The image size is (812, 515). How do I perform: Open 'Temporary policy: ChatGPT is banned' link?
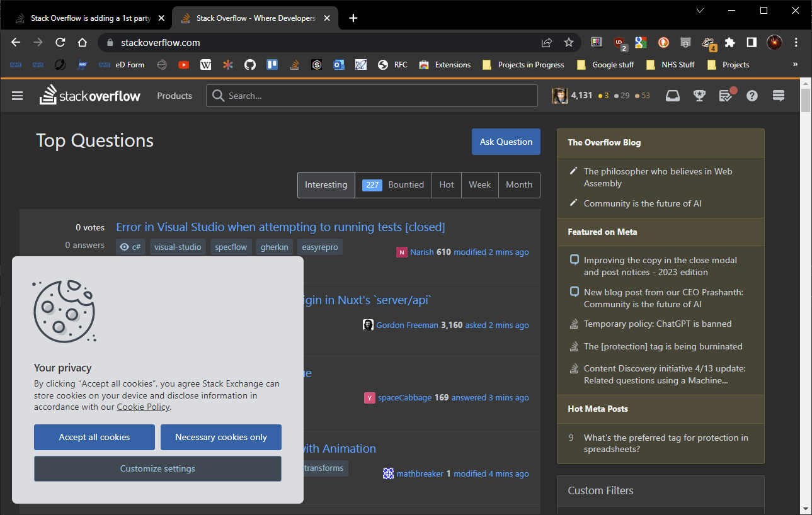658,324
